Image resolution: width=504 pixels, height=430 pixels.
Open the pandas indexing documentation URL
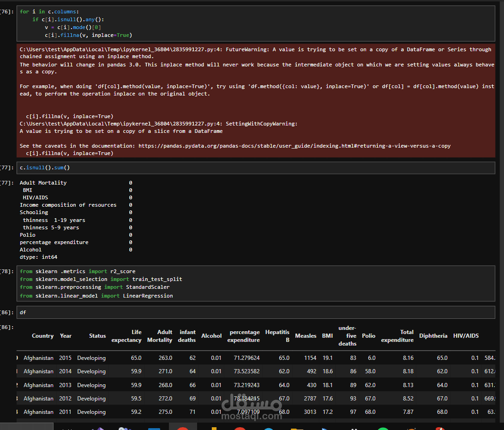294,146
